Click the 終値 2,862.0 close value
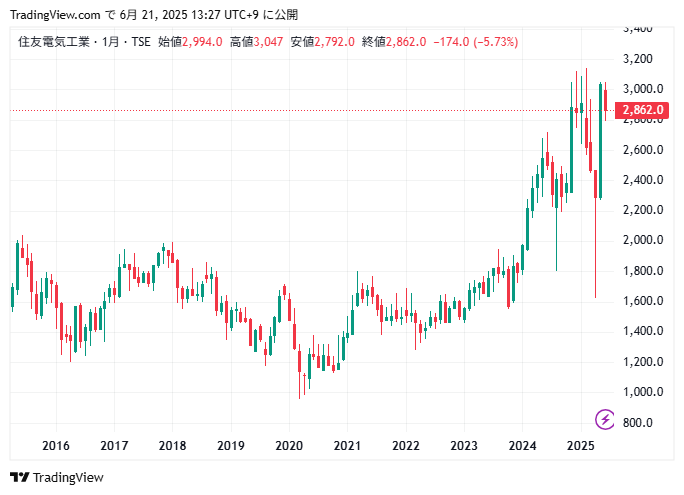 tap(394, 42)
